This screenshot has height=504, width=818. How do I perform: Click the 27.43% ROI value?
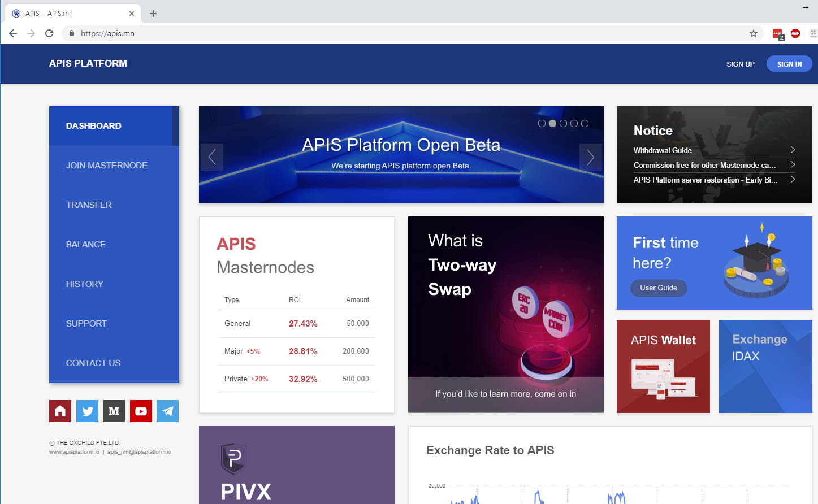coord(303,324)
